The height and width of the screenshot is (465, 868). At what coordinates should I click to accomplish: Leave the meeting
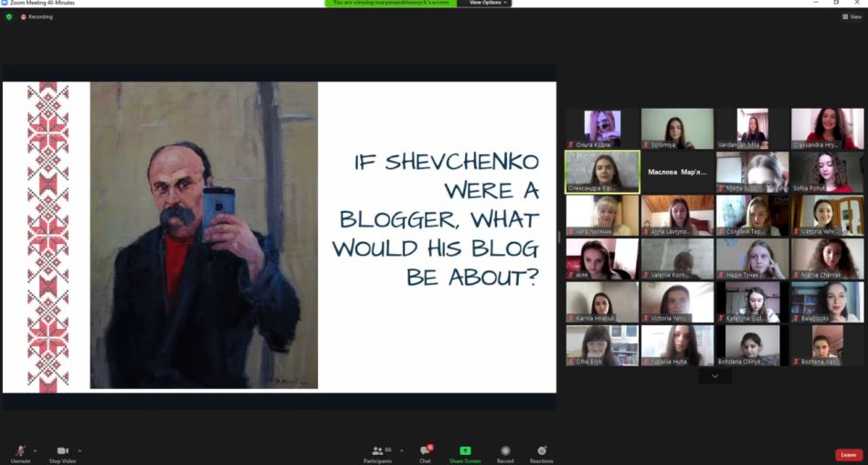click(x=848, y=454)
